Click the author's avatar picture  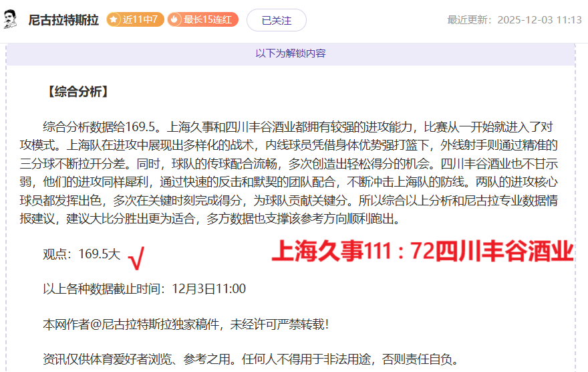(11, 20)
